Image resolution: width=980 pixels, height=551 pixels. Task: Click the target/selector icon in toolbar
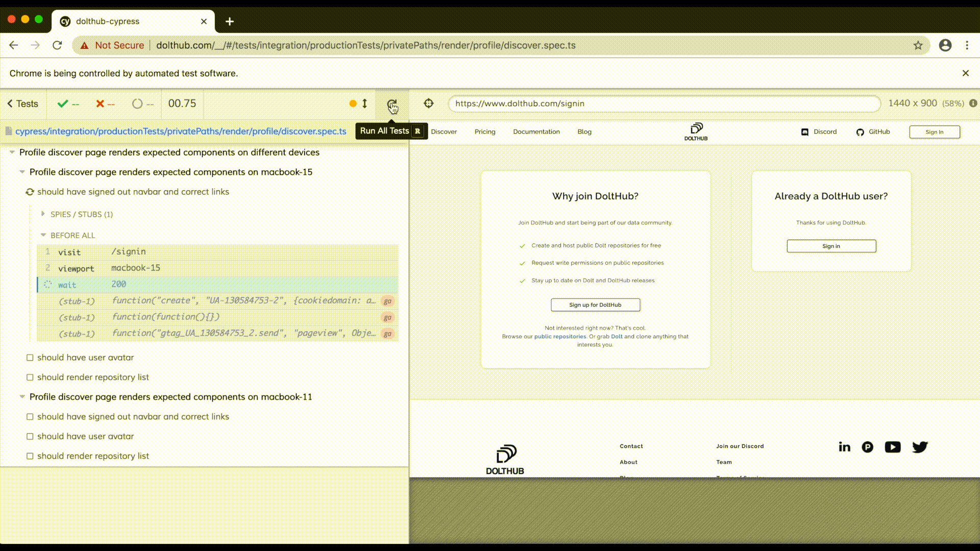429,103
